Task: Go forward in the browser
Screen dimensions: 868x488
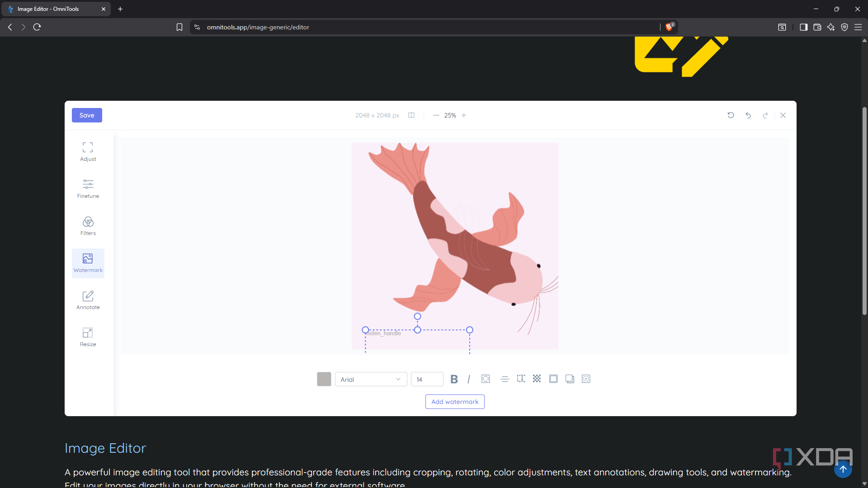Action: pyautogui.click(x=23, y=27)
